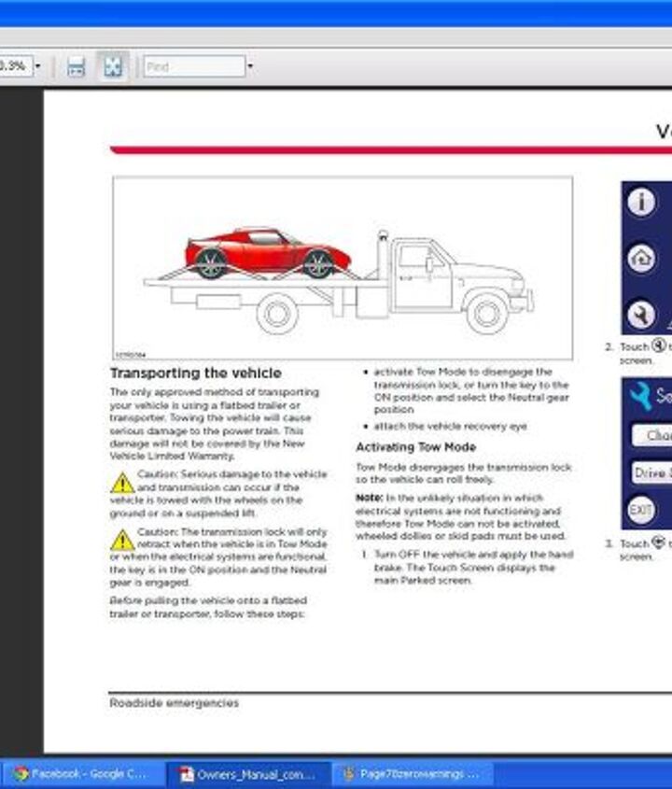Click the first yellow caution triangle icon
672x789 pixels.
point(122,483)
